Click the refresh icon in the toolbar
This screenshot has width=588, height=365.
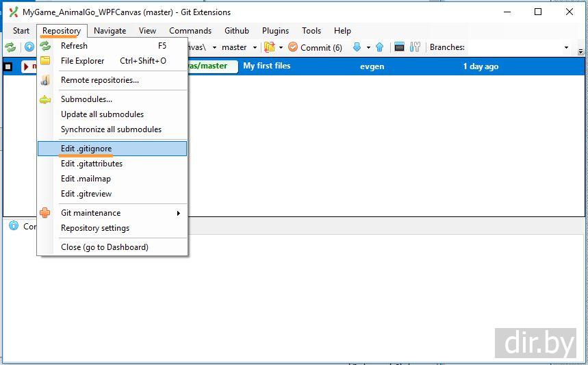pos(11,47)
